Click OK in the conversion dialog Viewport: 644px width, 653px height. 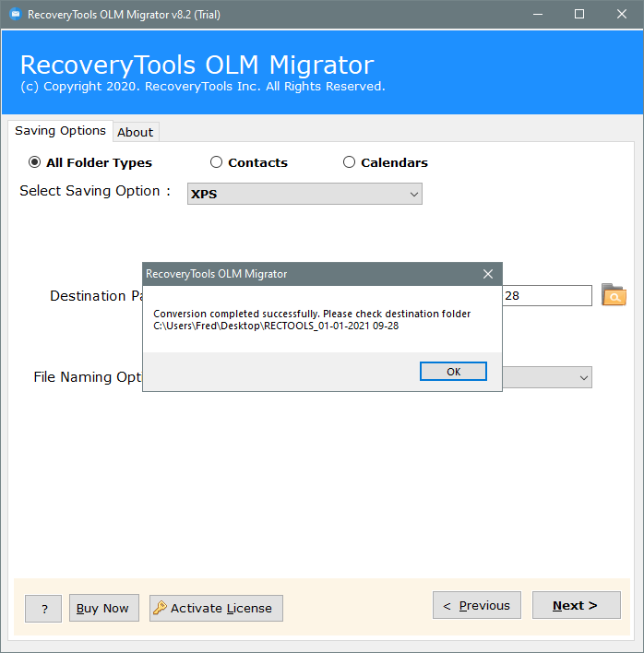[453, 371]
